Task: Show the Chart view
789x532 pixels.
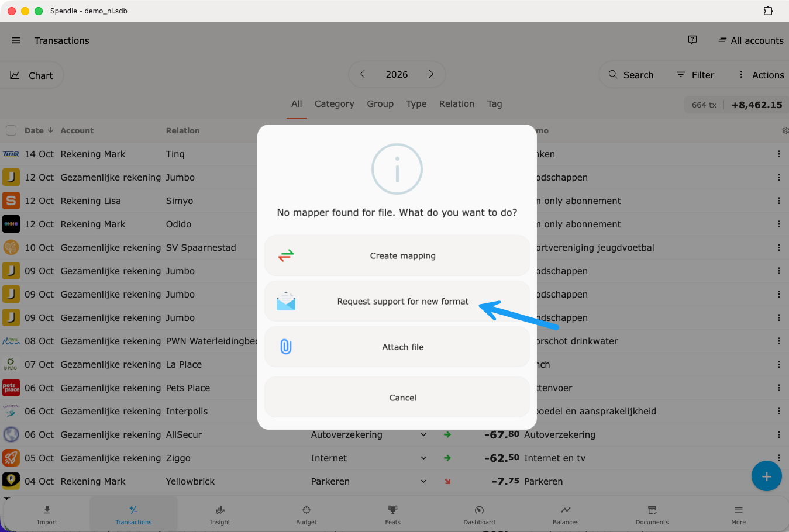Action: 32,75
